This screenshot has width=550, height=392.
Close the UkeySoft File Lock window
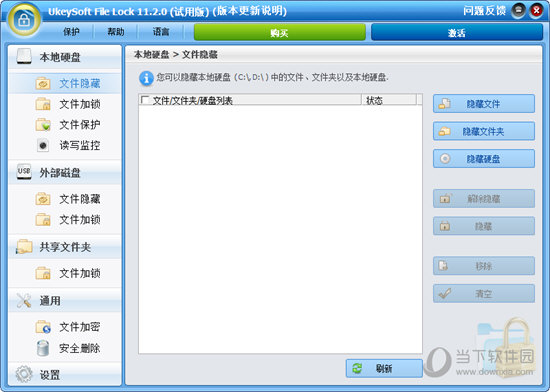536,11
